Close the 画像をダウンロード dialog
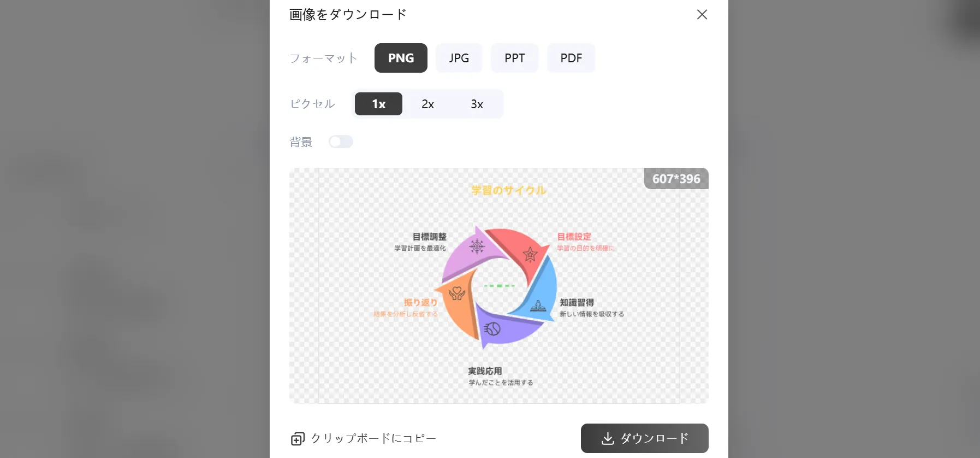The height and width of the screenshot is (458, 980). click(x=702, y=15)
